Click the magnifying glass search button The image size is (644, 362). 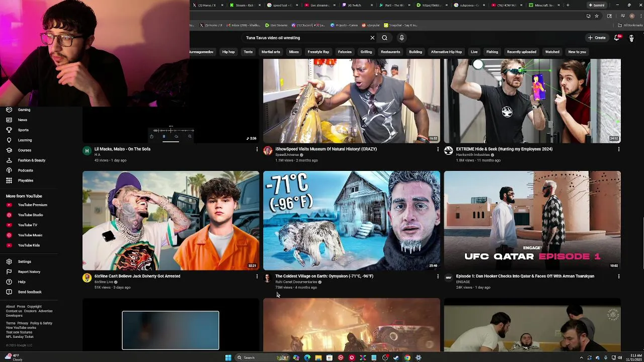(384, 38)
